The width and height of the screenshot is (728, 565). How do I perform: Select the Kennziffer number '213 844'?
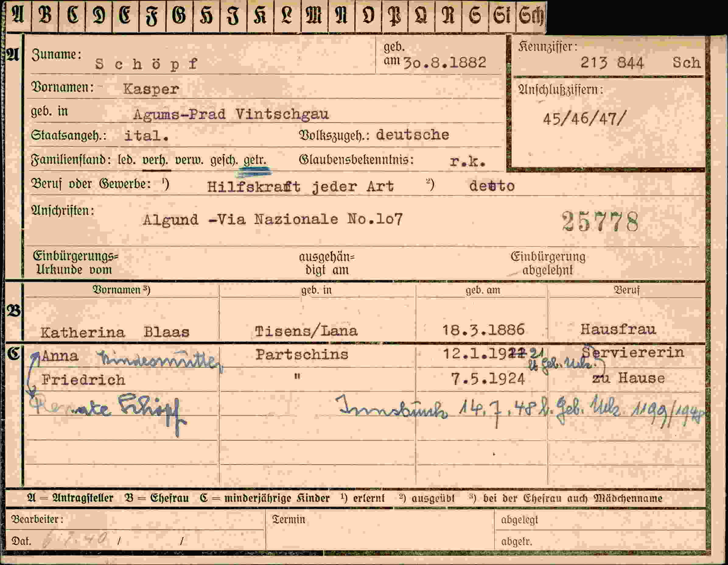pos(612,62)
